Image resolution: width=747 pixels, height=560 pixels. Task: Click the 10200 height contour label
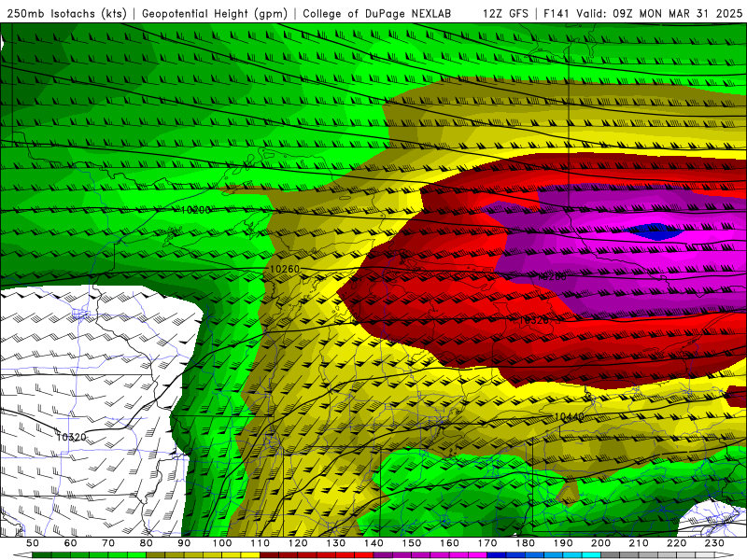(x=196, y=210)
